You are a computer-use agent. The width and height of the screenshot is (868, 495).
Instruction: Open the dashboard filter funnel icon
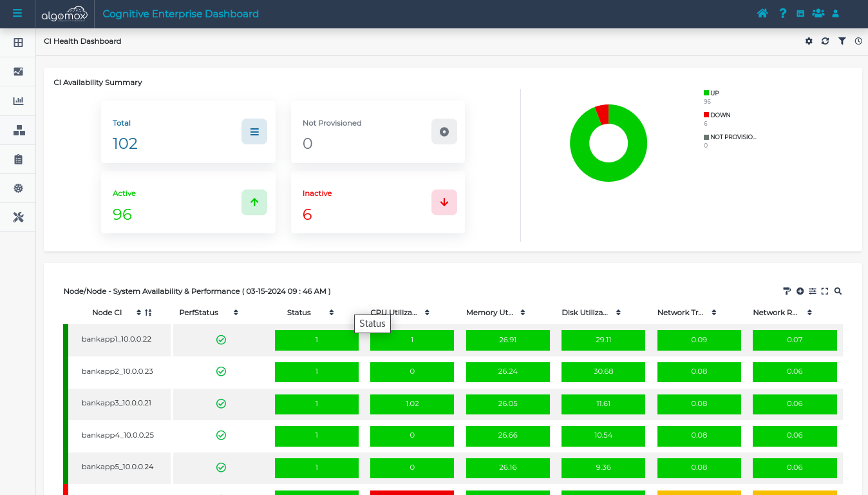pos(842,41)
